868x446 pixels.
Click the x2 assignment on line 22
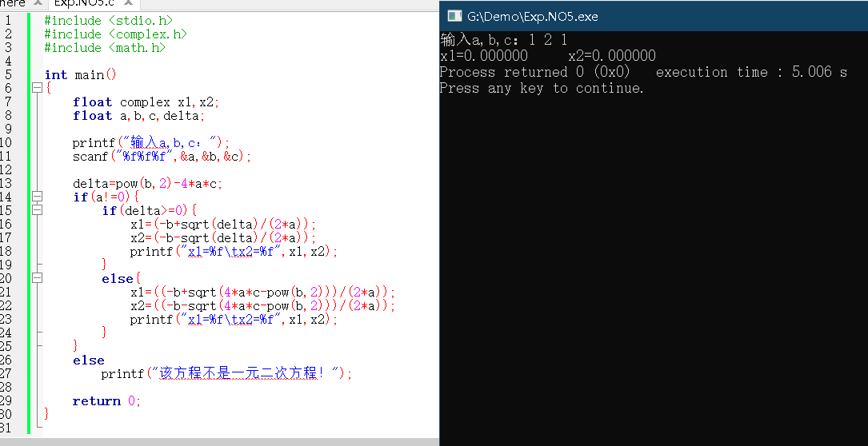pyautogui.click(x=263, y=305)
